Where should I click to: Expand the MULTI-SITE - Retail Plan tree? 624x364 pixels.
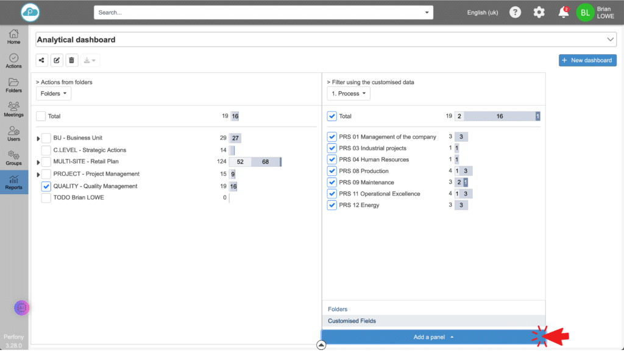[38, 163]
